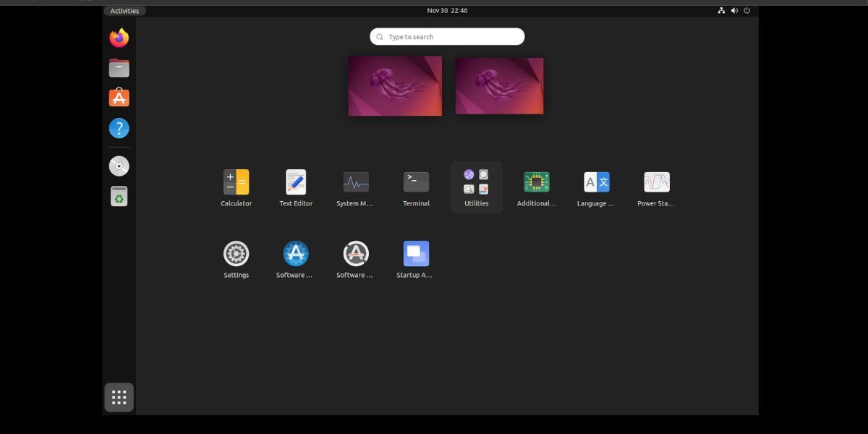Focus the Type to search field
Image resolution: width=868 pixels, height=434 pixels.
click(447, 37)
